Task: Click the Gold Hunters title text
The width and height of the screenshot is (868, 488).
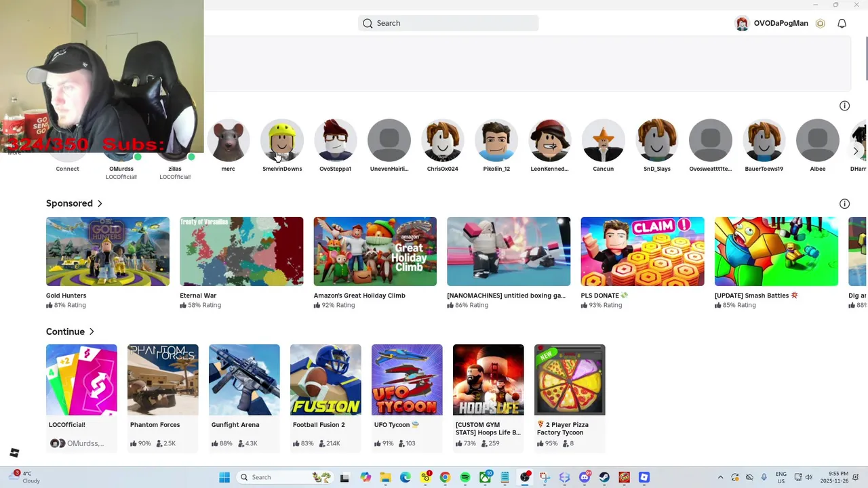Action: pos(66,296)
